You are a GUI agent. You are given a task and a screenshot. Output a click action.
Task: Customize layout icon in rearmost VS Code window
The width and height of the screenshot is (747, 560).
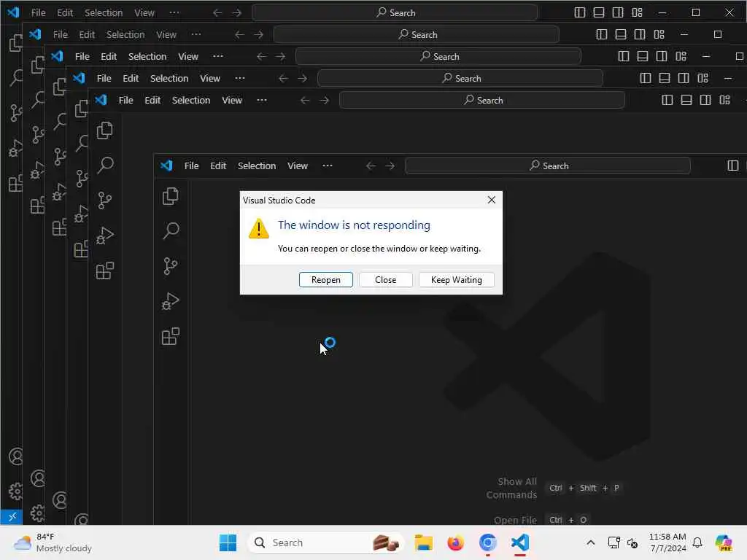(x=637, y=12)
